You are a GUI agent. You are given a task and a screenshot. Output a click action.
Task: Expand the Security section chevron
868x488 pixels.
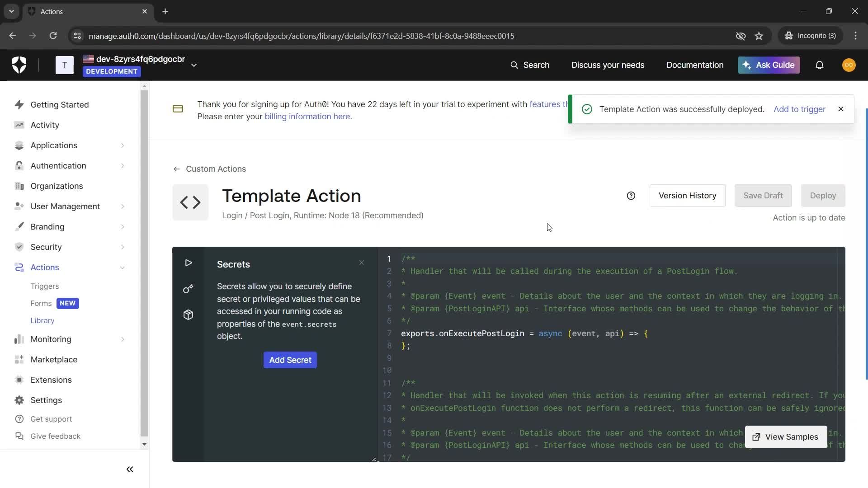[x=123, y=247]
